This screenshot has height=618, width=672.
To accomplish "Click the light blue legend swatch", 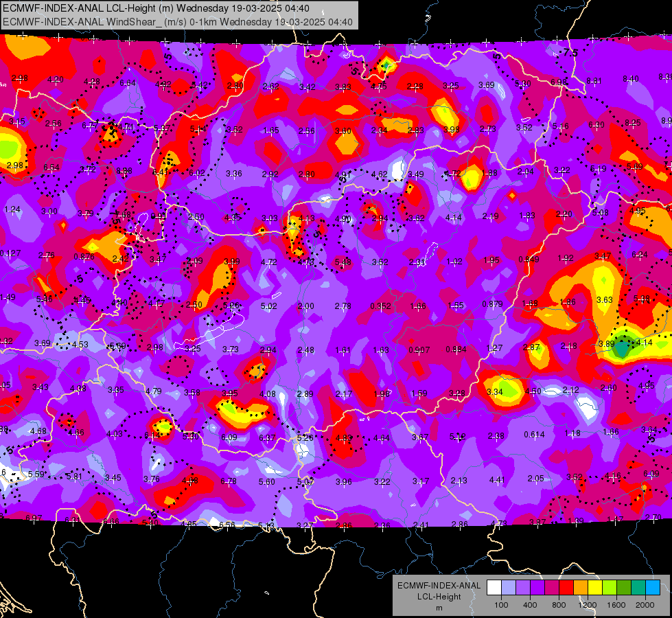I will (653, 588).
